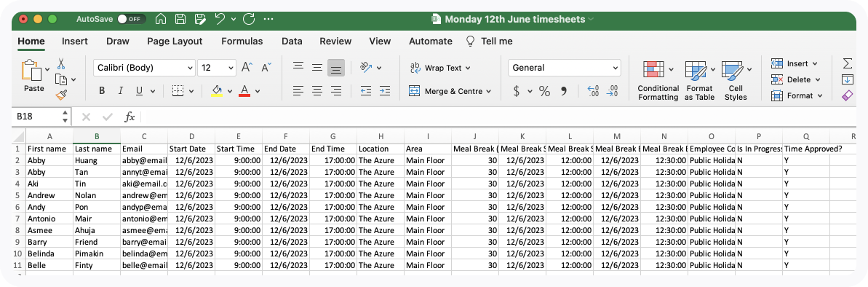Expand the Paste options arrow
Screen dimensions: 868x287
[47, 69]
